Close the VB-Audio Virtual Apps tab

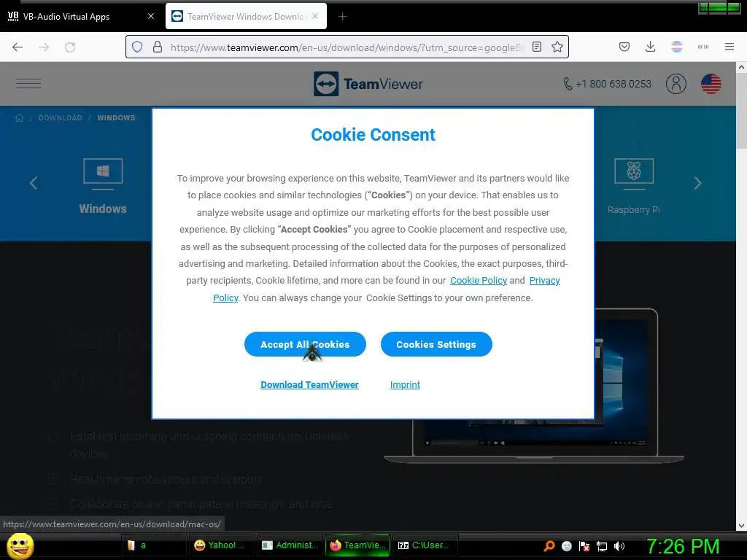click(x=150, y=16)
